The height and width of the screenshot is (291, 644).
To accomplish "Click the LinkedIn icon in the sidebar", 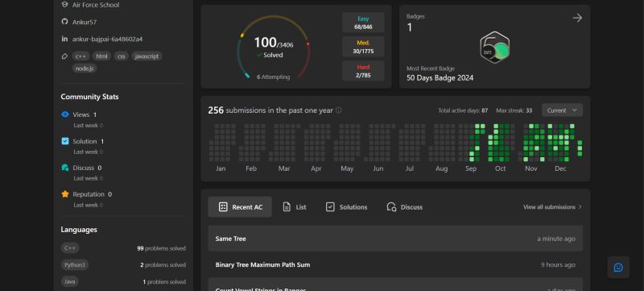I will pos(64,39).
